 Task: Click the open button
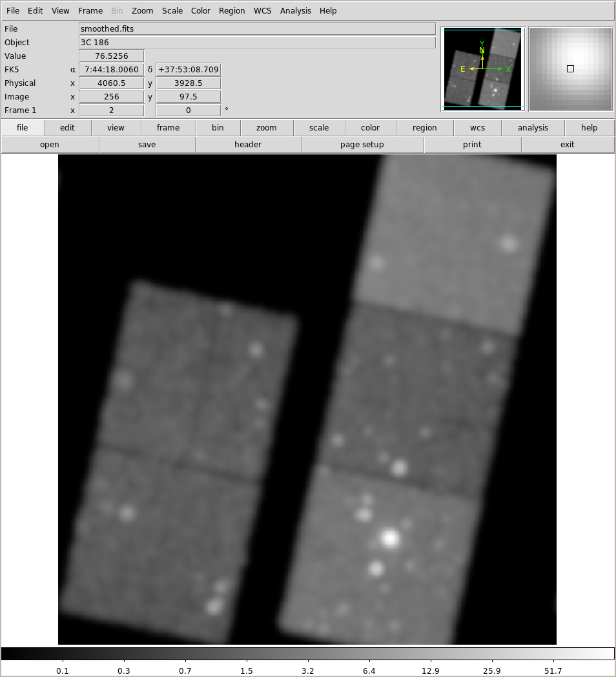click(x=50, y=145)
